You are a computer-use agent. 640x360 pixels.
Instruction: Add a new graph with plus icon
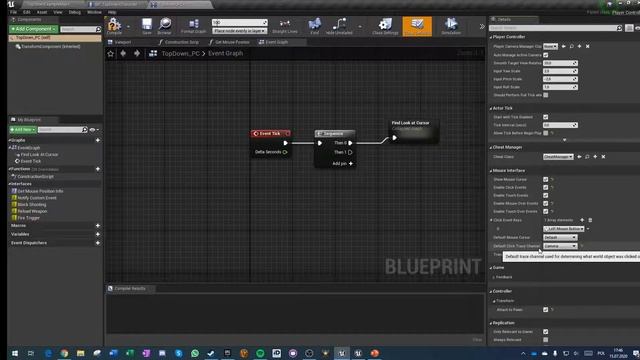(98, 140)
